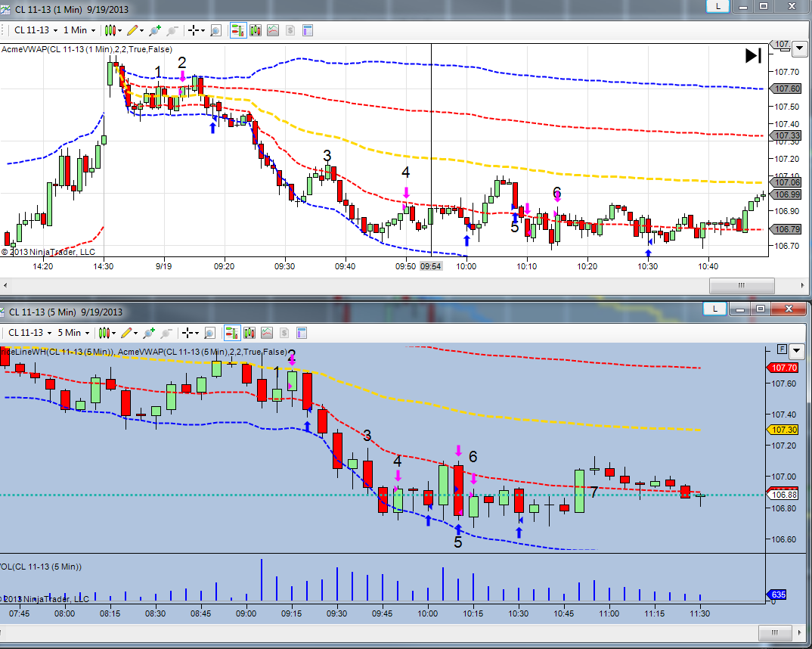Expand drawing tools dropdown arrow in 5 Min chart
812x649 pixels.
pos(135,333)
